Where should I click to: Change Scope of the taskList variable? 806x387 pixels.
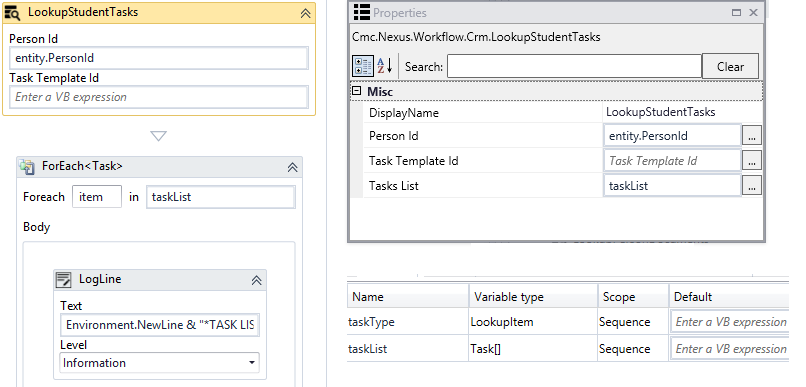coord(633,349)
